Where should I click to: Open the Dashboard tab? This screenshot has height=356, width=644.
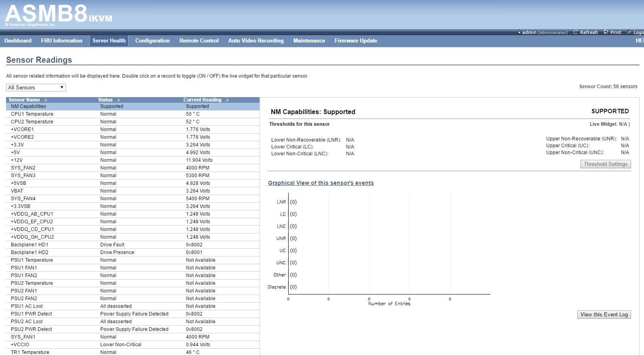[18, 40]
